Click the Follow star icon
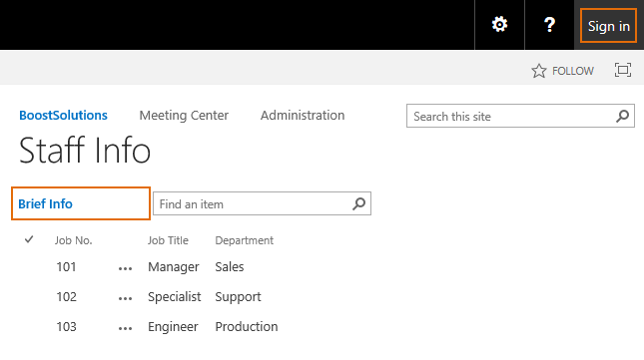 (539, 71)
